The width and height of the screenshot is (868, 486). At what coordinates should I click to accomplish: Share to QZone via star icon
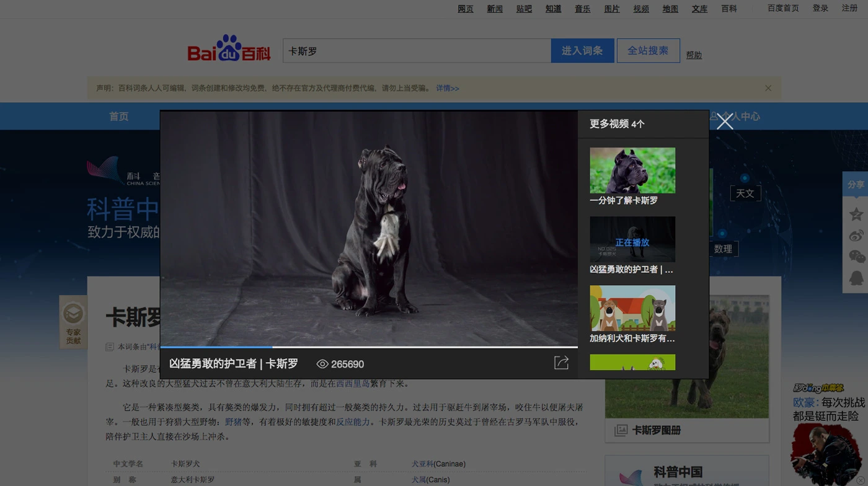point(856,214)
